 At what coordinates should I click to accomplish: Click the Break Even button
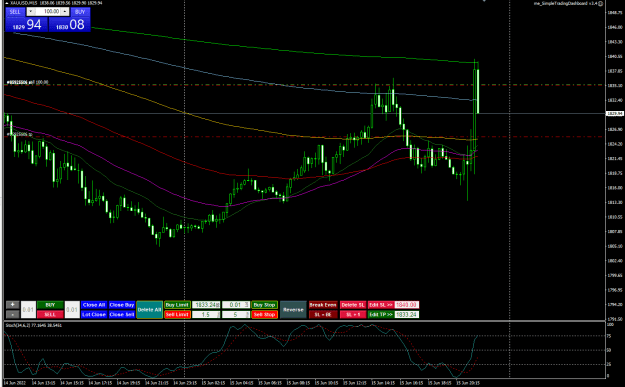pos(323,305)
